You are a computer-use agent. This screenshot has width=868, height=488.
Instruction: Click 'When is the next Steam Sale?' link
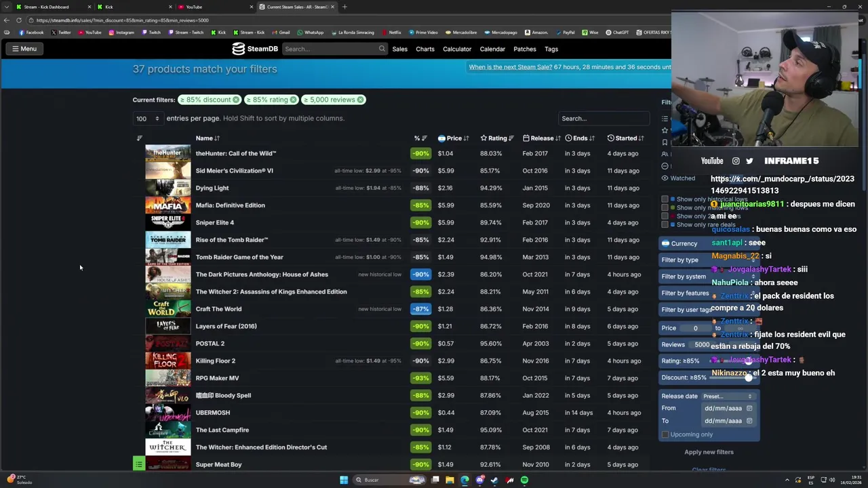(x=510, y=67)
